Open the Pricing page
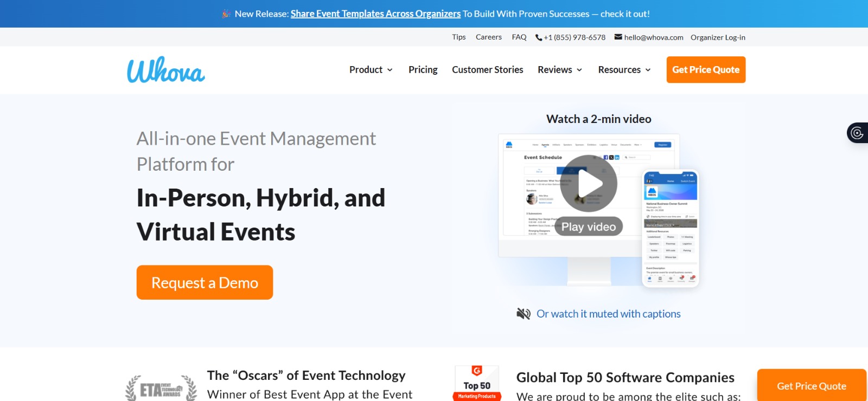Viewport: 868px width, 401px height. [423, 70]
